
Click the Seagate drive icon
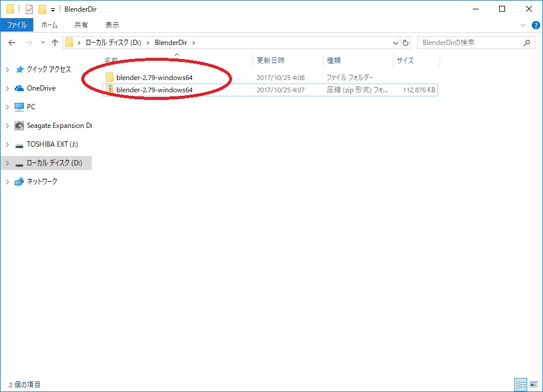coord(19,126)
